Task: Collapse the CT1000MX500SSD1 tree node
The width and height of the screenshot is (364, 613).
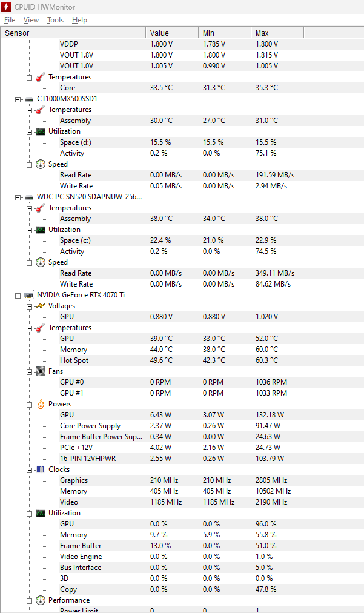Action: (x=18, y=99)
